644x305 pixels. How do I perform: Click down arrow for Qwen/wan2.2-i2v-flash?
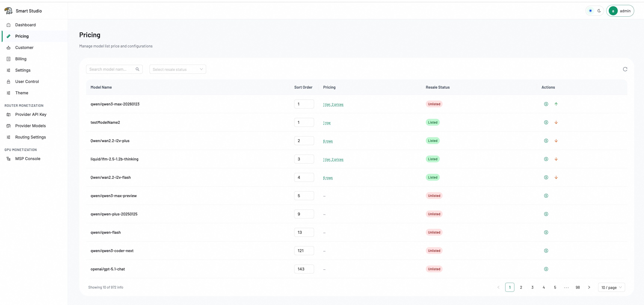tap(556, 177)
